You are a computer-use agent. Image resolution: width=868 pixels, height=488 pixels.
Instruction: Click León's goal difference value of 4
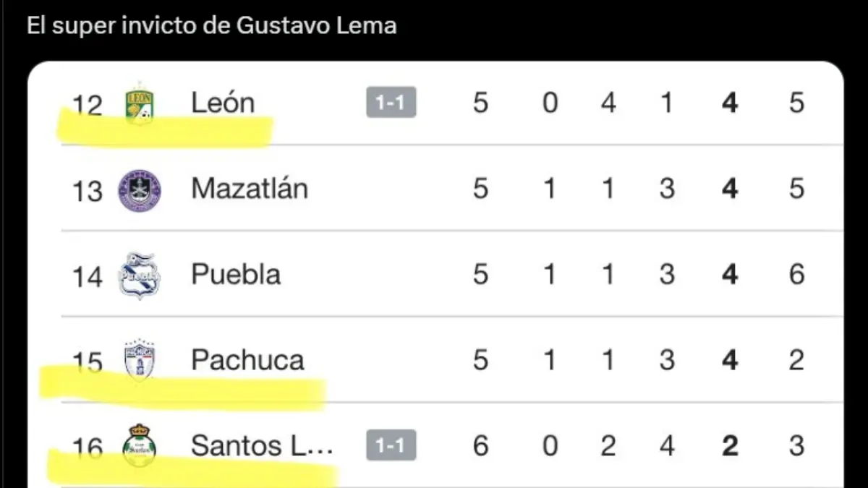coord(729,102)
